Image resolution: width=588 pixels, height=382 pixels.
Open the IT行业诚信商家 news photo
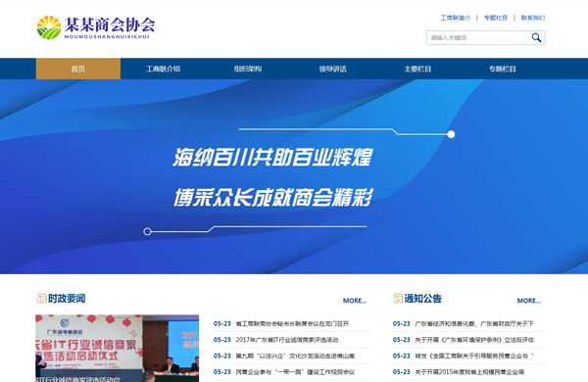117,349
